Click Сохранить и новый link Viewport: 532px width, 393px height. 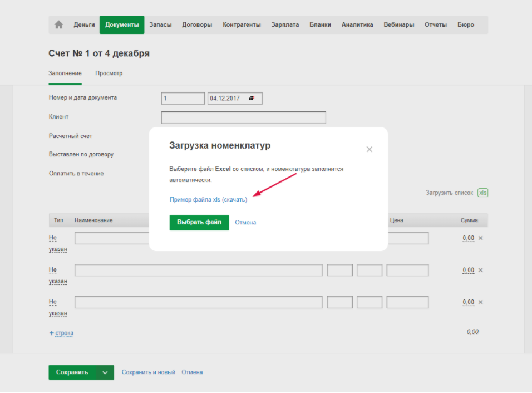[x=148, y=372]
